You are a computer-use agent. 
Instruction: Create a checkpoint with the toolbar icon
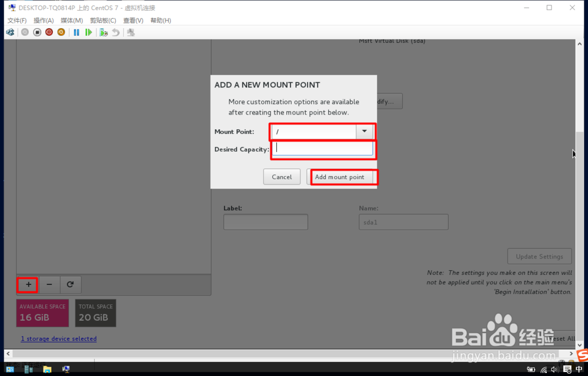(x=103, y=32)
